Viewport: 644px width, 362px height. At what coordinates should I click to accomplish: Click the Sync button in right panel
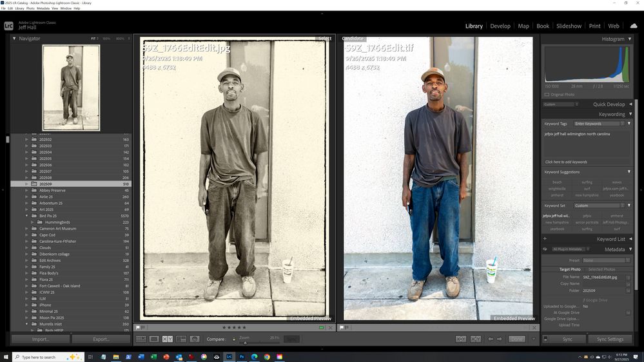click(567, 339)
